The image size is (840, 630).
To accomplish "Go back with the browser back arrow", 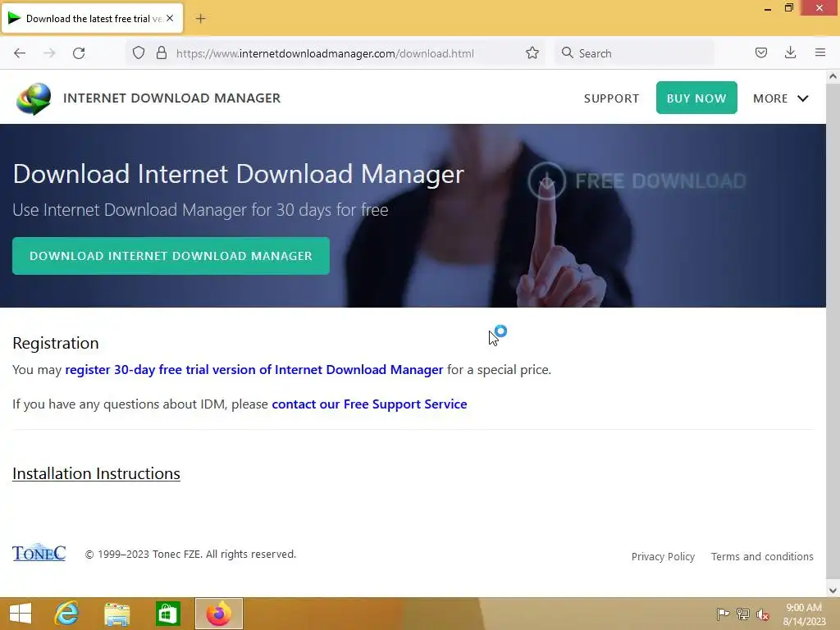I will click(20, 53).
